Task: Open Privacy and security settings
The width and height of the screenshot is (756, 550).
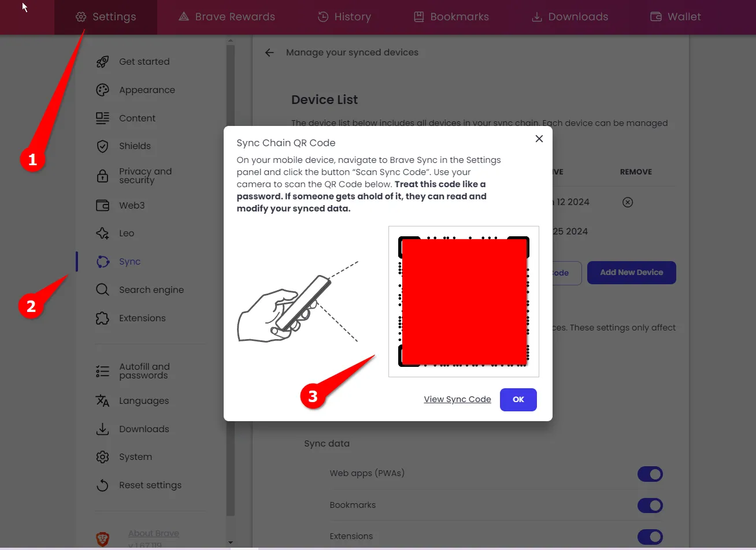Action: point(145,176)
